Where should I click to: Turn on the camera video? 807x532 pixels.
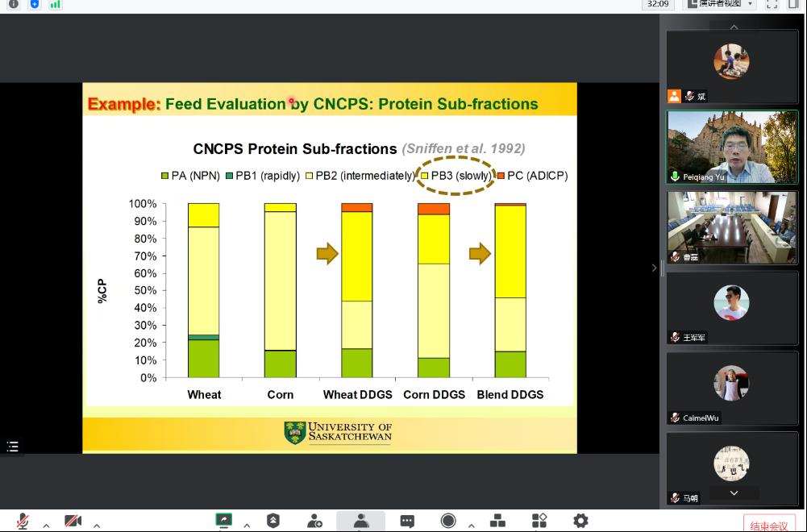pyautogui.click(x=73, y=522)
